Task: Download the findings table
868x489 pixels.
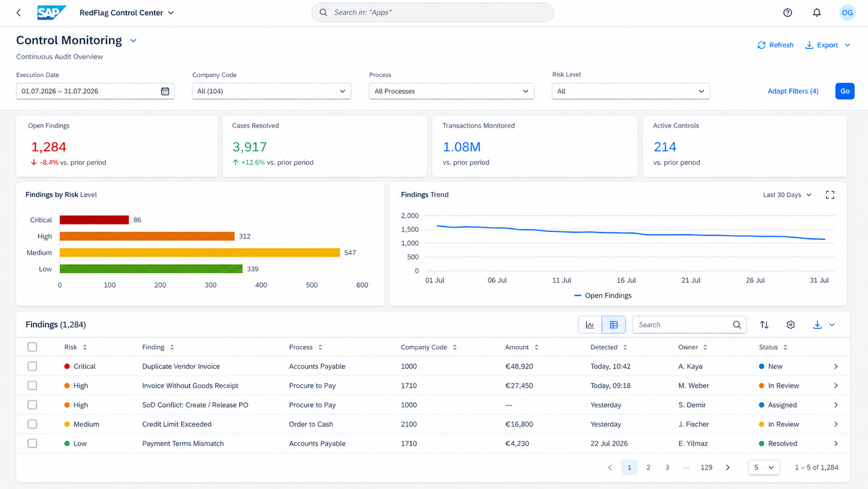Action: point(817,325)
